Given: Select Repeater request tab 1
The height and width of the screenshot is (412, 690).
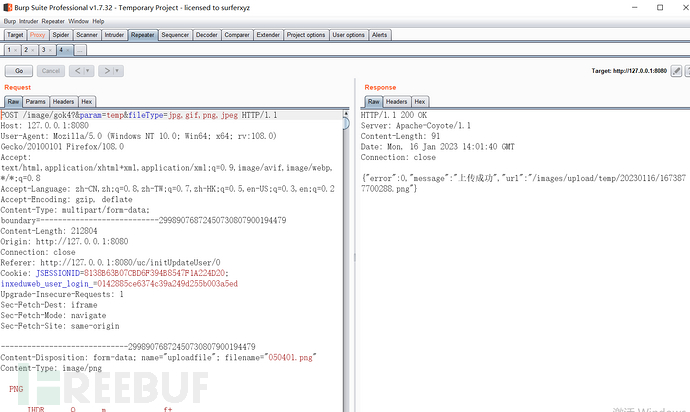Looking at the screenshot, I should click(9, 50).
